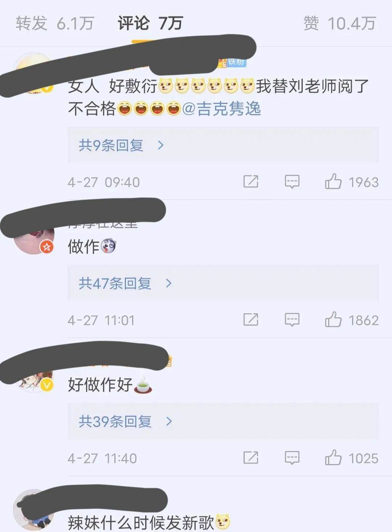Like the comment posted at 11:40

(333, 457)
